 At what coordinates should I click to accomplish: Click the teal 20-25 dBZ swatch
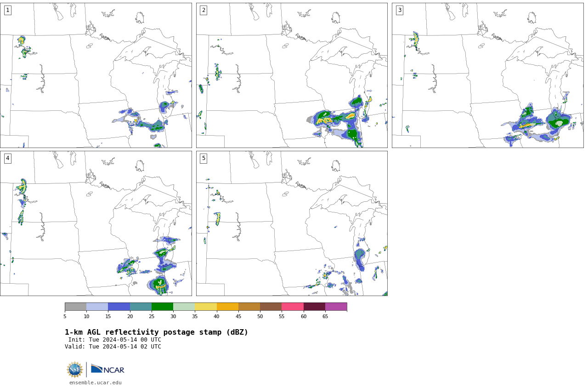pos(141,307)
